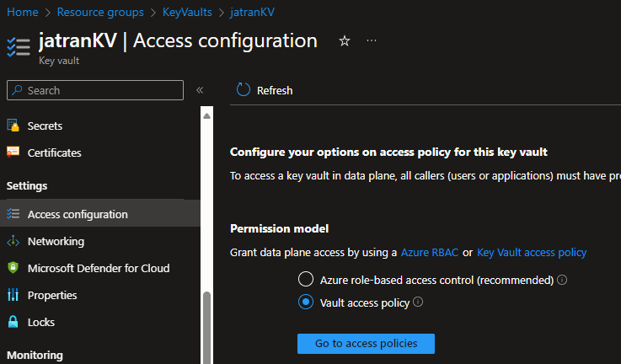Open Microsoft Defender for Cloud menu item

click(99, 268)
